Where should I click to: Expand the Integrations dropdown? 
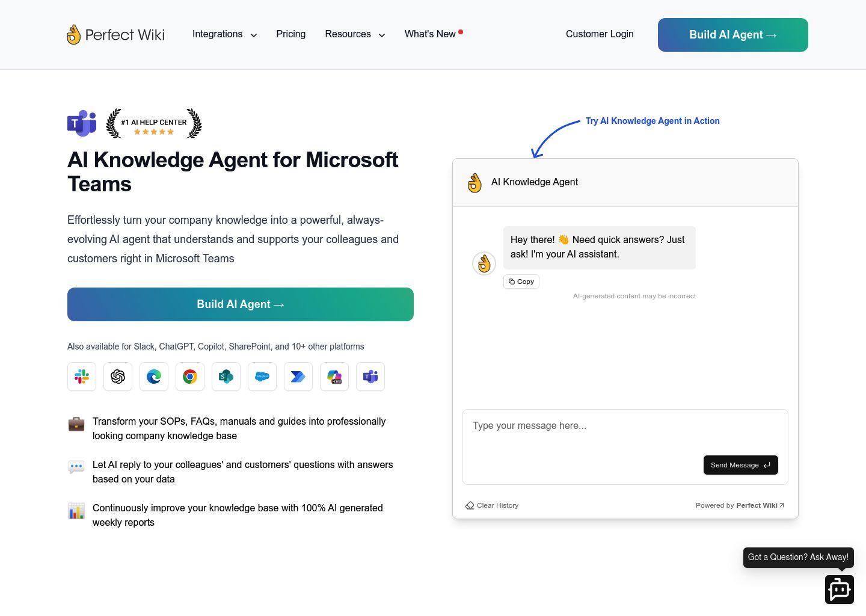tap(224, 34)
